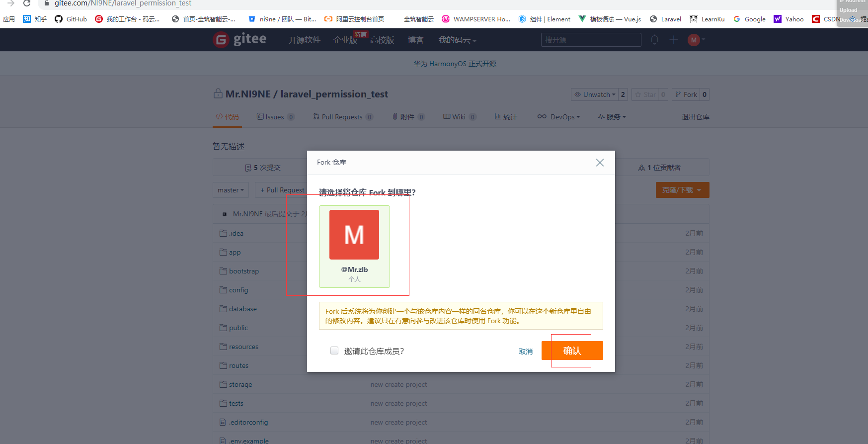868x444 pixels.
Task: Open the user avatar menu in header
Action: (694, 40)
